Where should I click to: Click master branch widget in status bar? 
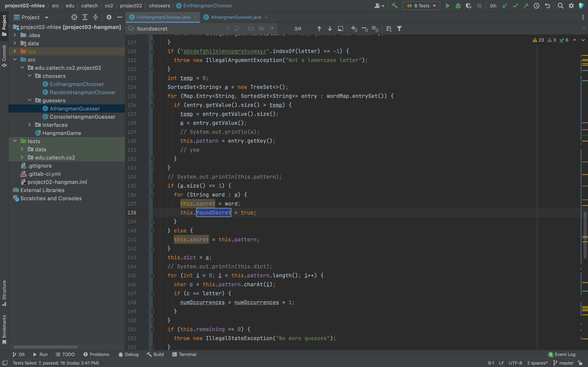(563, 363)
